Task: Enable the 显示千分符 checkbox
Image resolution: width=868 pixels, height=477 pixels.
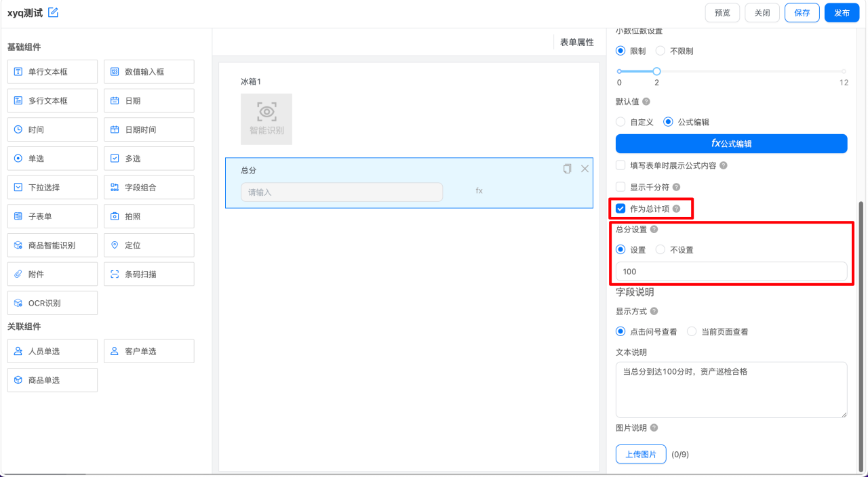Action: [x=620, y=186]
